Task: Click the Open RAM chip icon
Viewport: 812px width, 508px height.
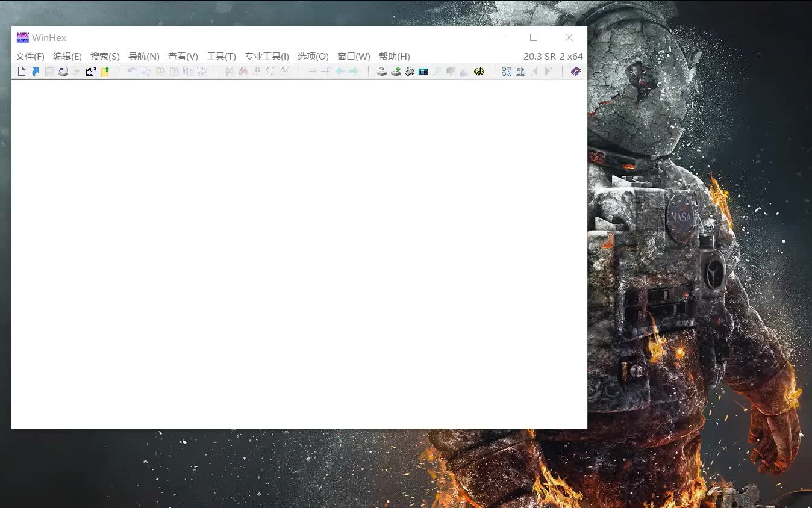Action: point(410,72)
